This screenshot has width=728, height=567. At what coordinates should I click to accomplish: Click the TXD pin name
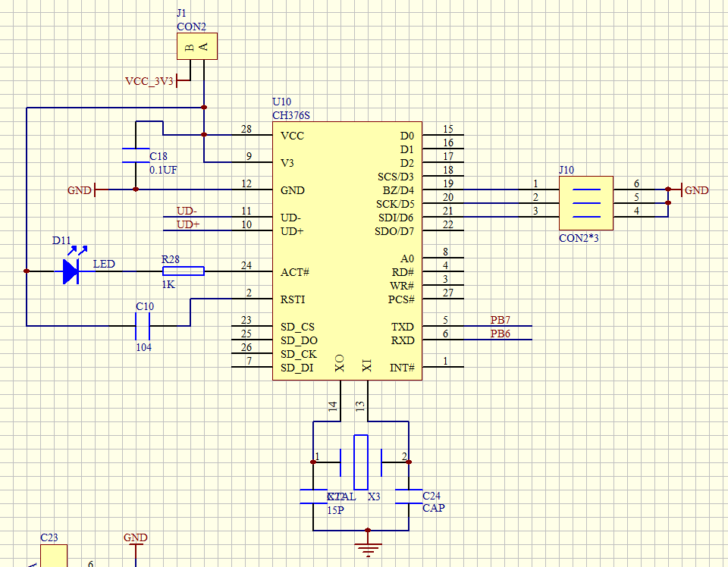[403, 327]
